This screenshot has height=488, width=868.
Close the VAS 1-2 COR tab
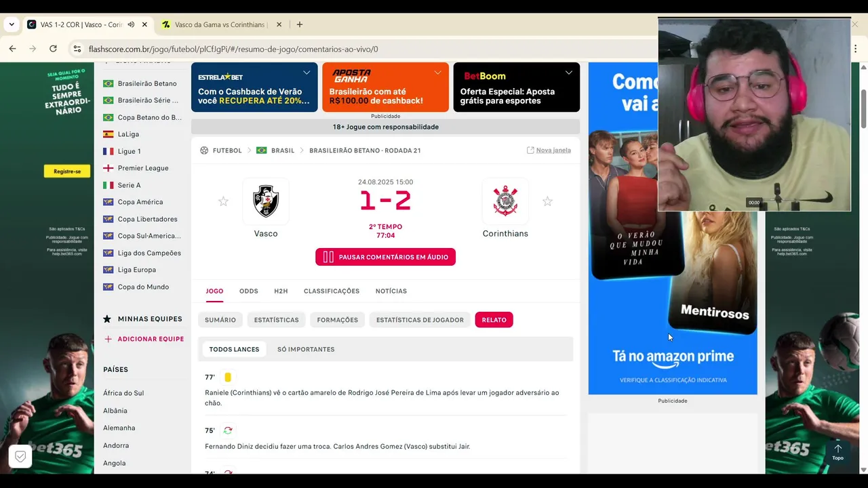(x=144, y=24)
